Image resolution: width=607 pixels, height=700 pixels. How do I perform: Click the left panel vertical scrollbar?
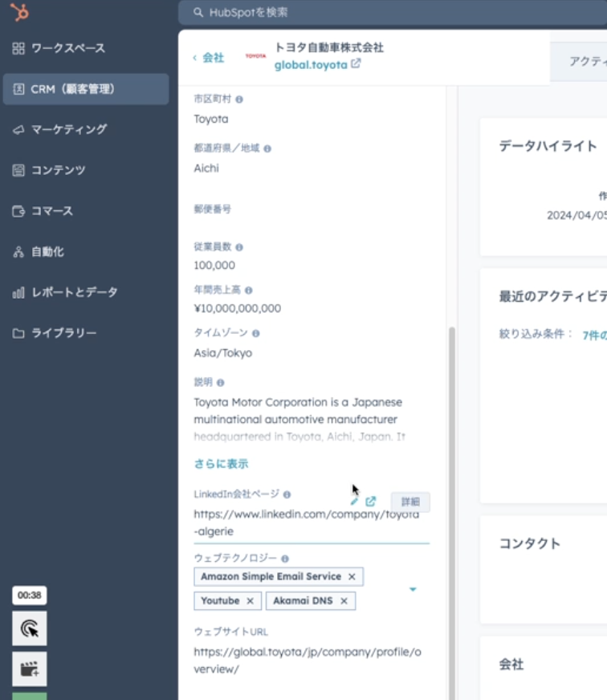click(452, 514)
